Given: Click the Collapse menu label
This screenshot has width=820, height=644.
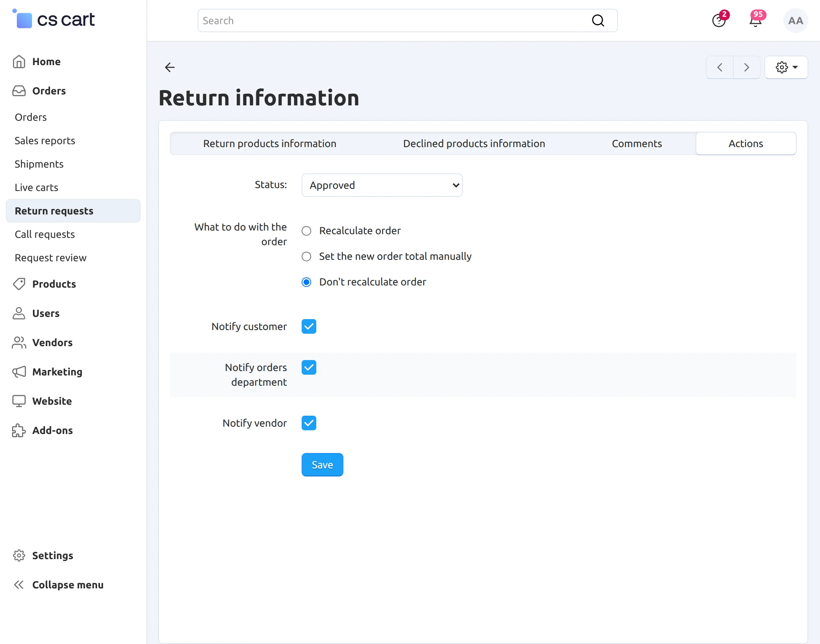Looking at the screenshot, I should point(67,585).
